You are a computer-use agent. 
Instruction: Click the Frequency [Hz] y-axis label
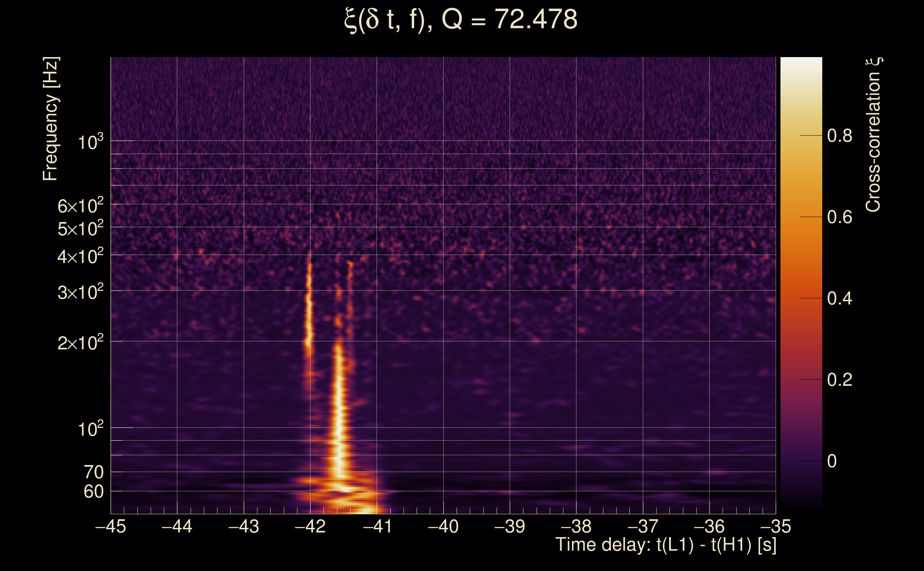coord(51,118)
